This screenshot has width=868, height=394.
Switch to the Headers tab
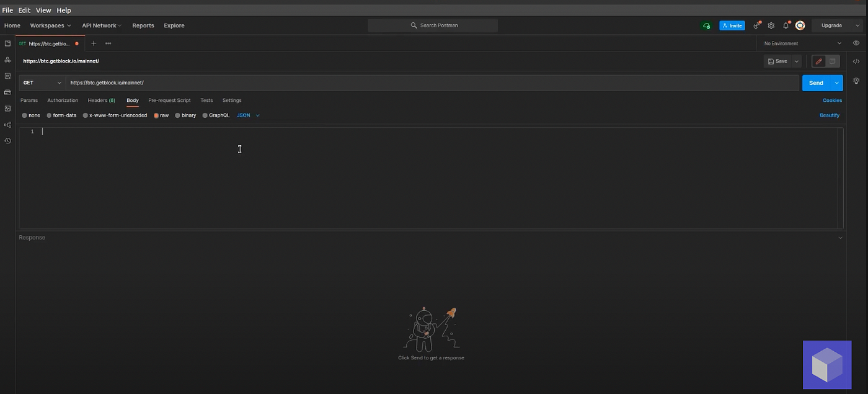pos(101,100)
